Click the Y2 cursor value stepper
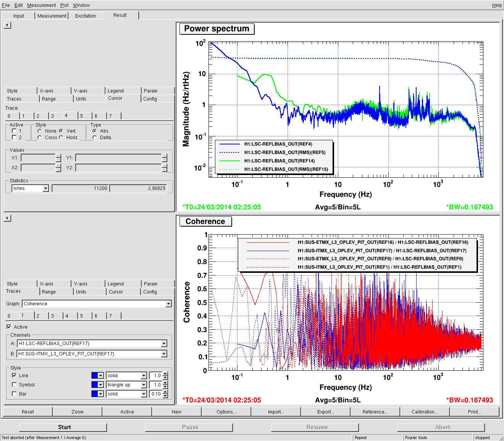504x441 pixels. 165,168
